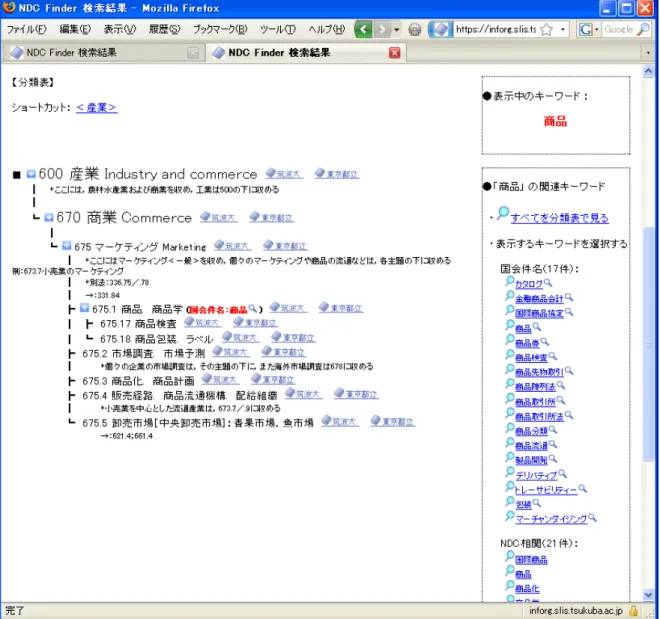Open 東京都立 link for 675.3 商品化
This screenshot has width=660, height=619.
(273, 379)
